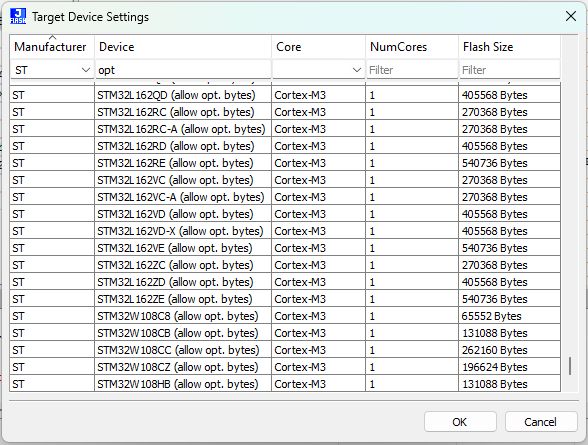This screenshot has width=588, height=445.
Task: Click the vertical scrollbar thumb of device list
Action: click(570, 366)
